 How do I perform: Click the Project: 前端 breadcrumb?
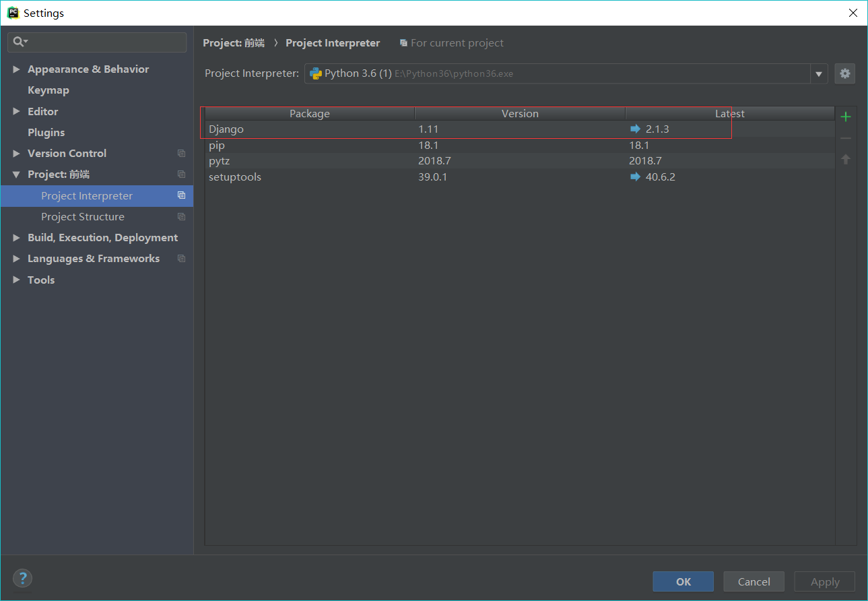pyautogui.click(x=234, y=43)
